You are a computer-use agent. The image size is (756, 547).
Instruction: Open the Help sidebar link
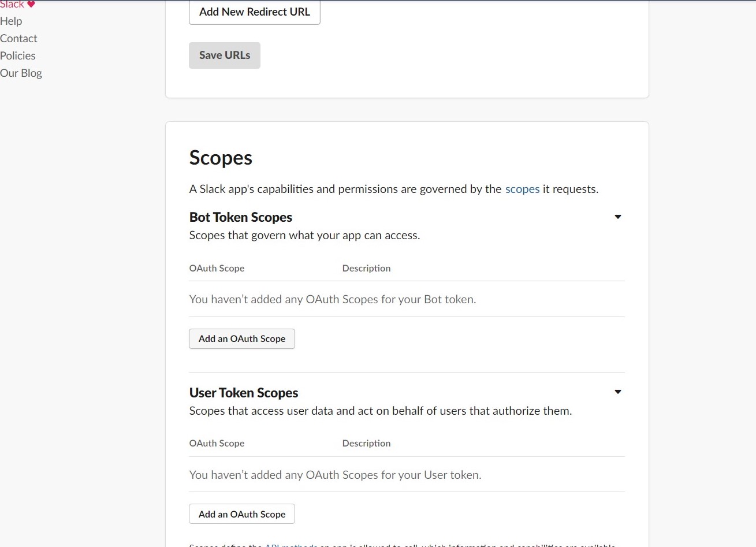[11, 21]
